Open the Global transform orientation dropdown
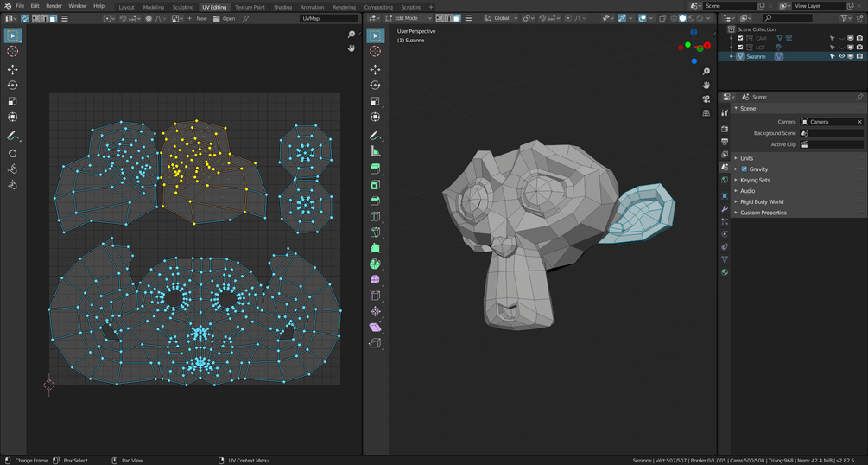This screenshot has width=868, height=465. 501,18
